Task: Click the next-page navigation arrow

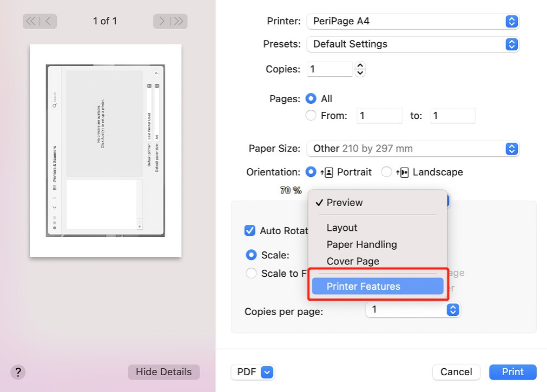Action: click(x=161, y=21)
